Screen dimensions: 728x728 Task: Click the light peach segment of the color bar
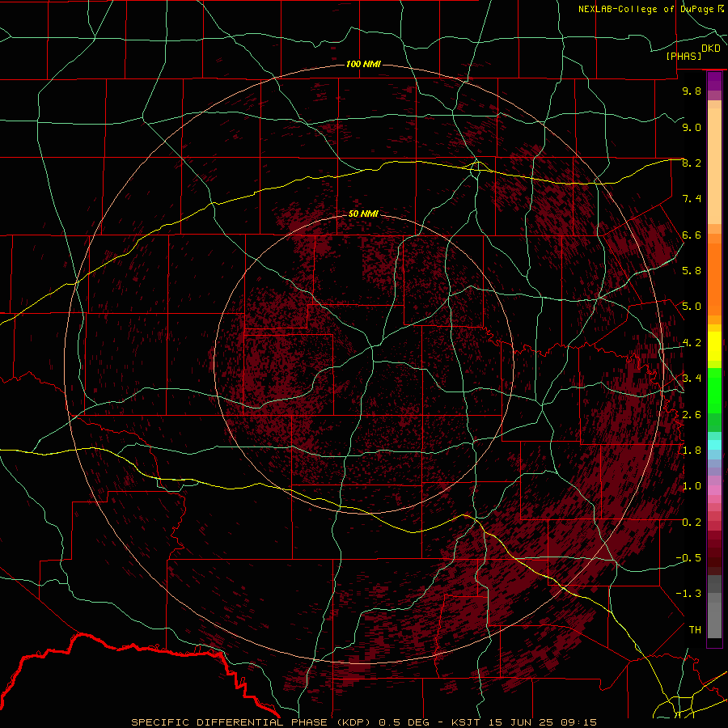(714, 166)
